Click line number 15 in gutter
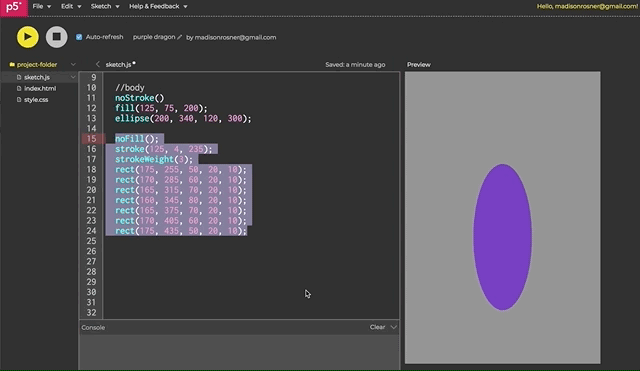The height and width of the screenshot is (371, 640). [x=91, y=139]
